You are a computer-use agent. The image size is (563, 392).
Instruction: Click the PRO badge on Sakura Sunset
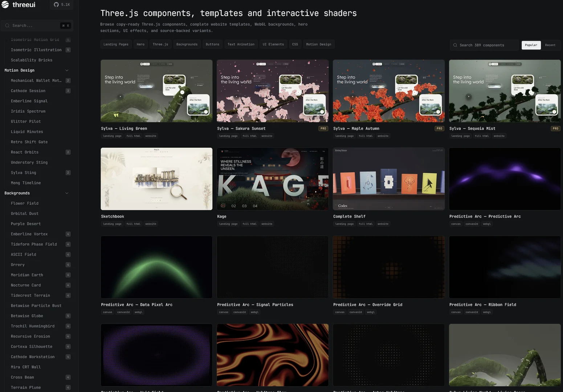(323, 128)
